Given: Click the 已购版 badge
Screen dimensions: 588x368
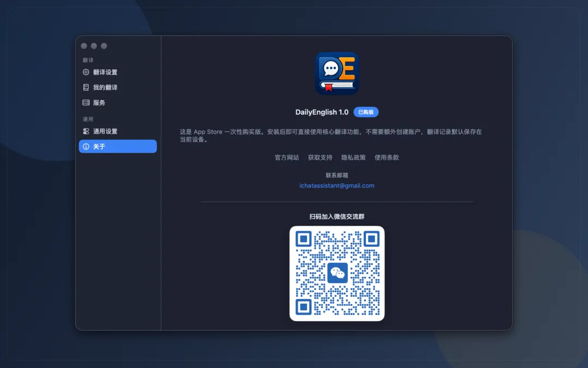Looking at the screenshot, I should [366, 112].
